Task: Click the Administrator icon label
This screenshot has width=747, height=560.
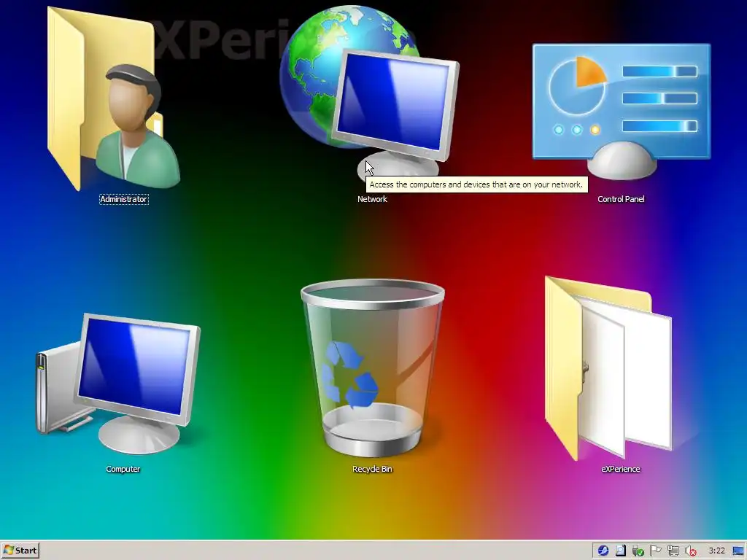Action: click(x=124, y=200)
